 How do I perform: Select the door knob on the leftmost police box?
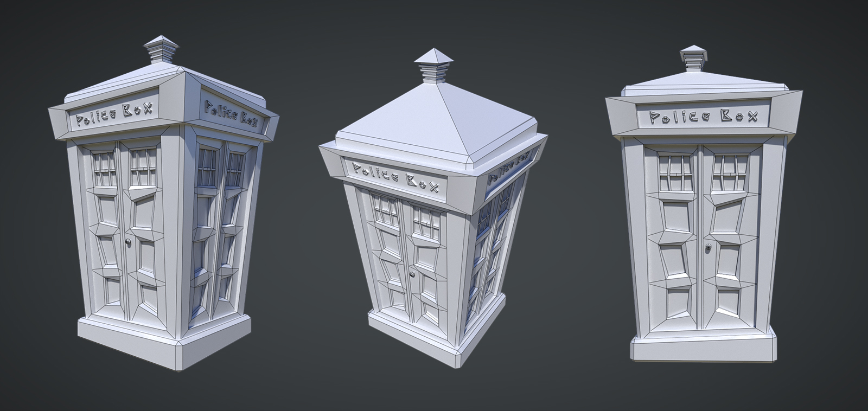coord(128,242)
